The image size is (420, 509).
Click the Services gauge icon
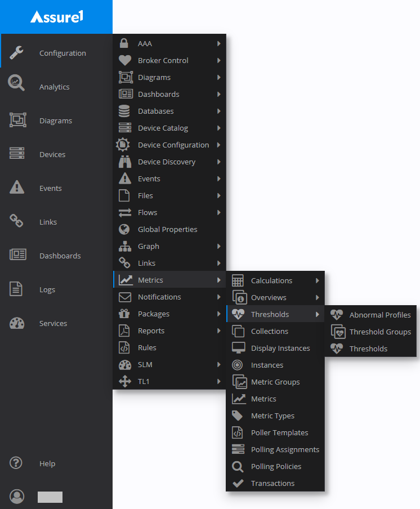click(x=17, y=323)
